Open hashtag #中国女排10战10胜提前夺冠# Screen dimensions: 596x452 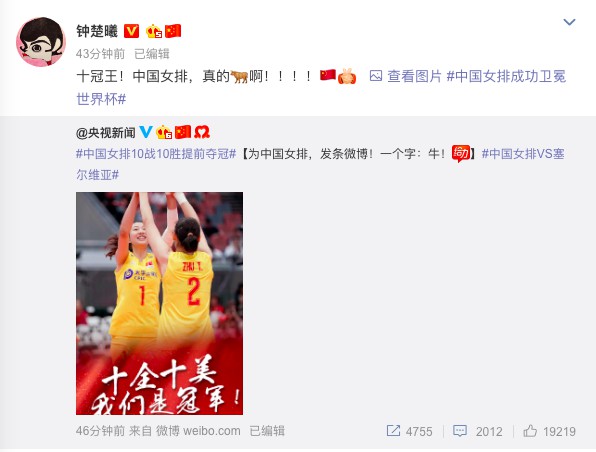[x=156, y=154]
